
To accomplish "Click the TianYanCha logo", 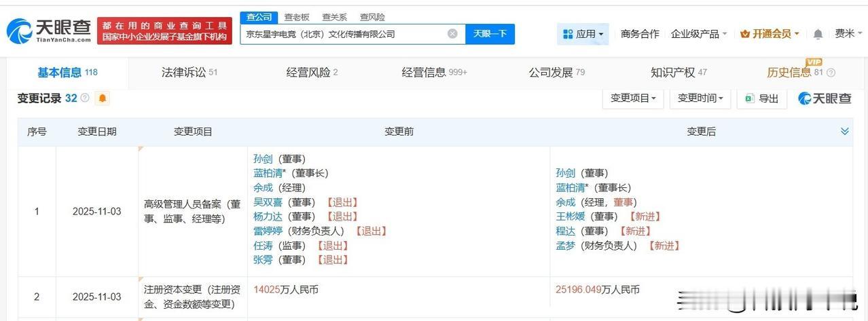I will coord(49,31).
